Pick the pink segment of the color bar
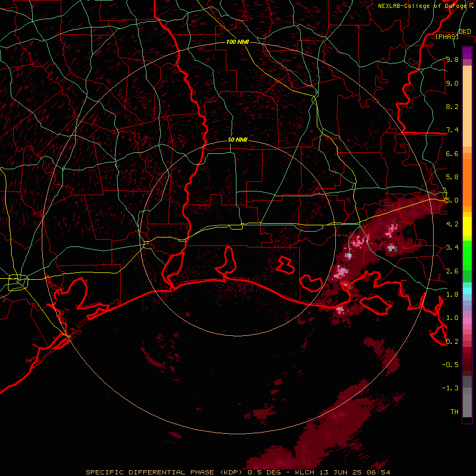Viewport: 476px width, 476px height. click(467, 321)
